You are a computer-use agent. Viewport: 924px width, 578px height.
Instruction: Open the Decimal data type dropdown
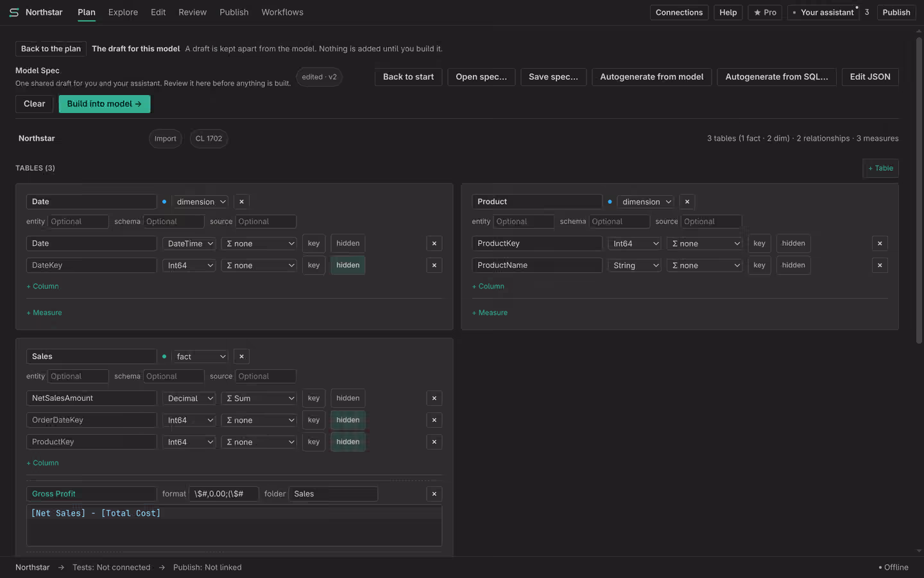click(x=189, y=398)
